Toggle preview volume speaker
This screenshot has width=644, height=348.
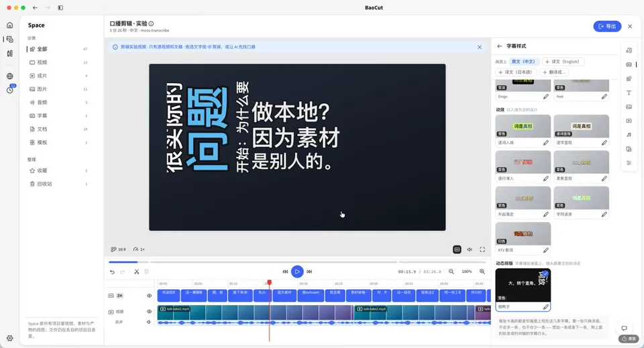tap(470, 249)
